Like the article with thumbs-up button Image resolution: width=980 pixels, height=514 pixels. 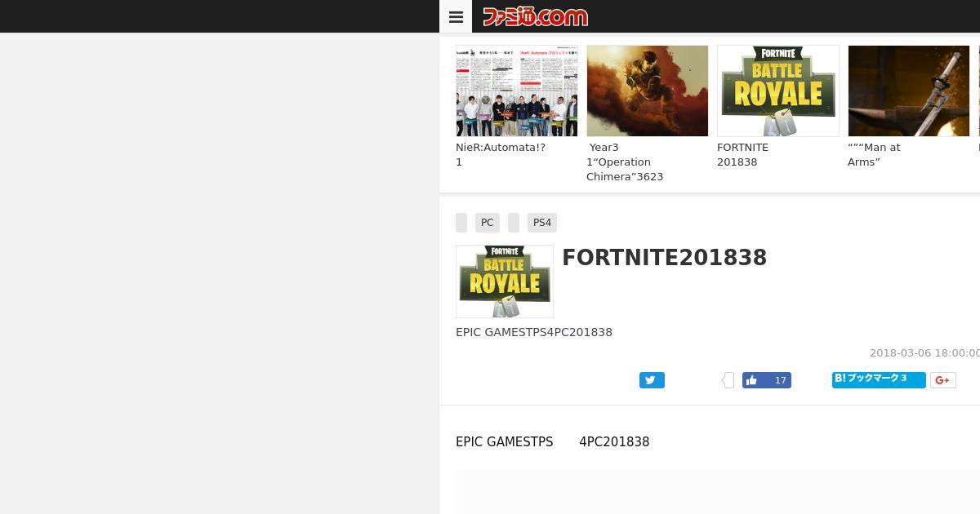(x=752, y=380)
